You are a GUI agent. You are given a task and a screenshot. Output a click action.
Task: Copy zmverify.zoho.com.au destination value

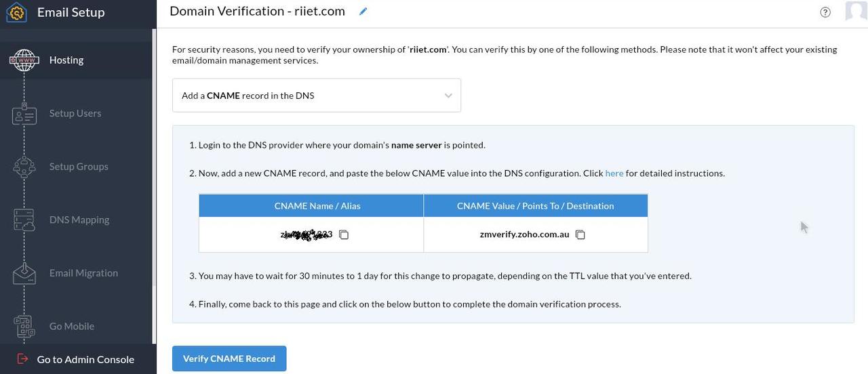[x=580, y=234]
